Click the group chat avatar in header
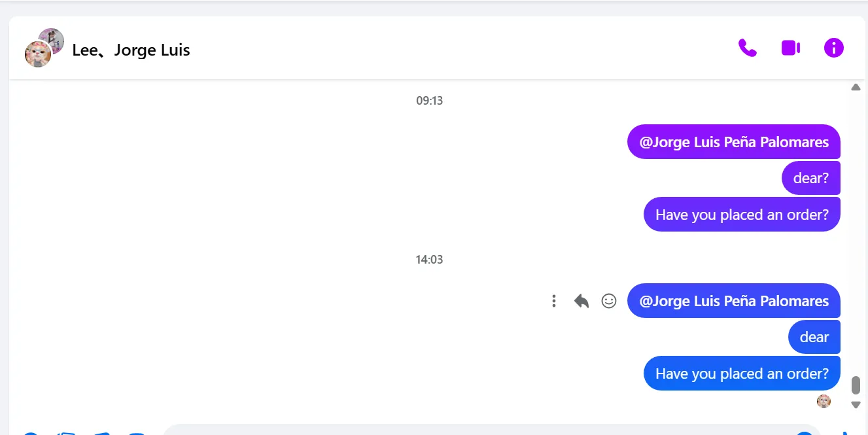Image resolution: width=868 pixels, height=435 pixels. (43, 48)
